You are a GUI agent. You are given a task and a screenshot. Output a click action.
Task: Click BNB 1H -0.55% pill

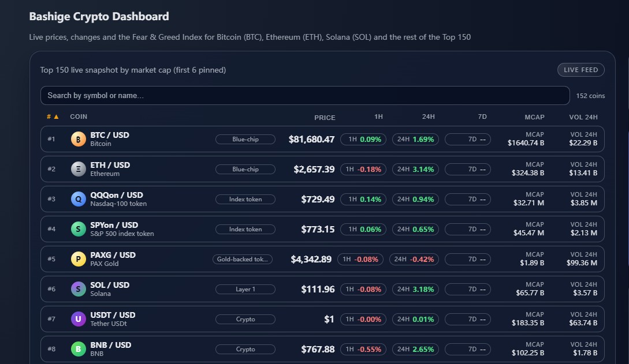click(363, 349)
